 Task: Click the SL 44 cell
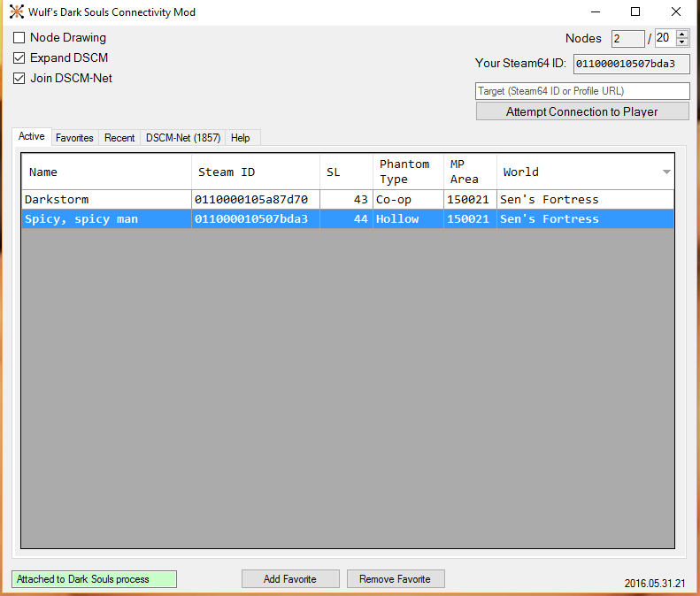pos(346,219)
